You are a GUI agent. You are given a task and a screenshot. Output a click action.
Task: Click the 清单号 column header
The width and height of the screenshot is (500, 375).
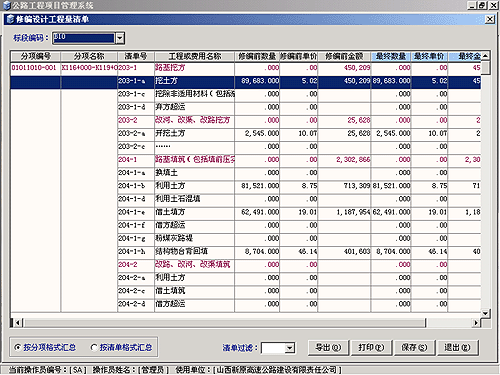(136, 56)
